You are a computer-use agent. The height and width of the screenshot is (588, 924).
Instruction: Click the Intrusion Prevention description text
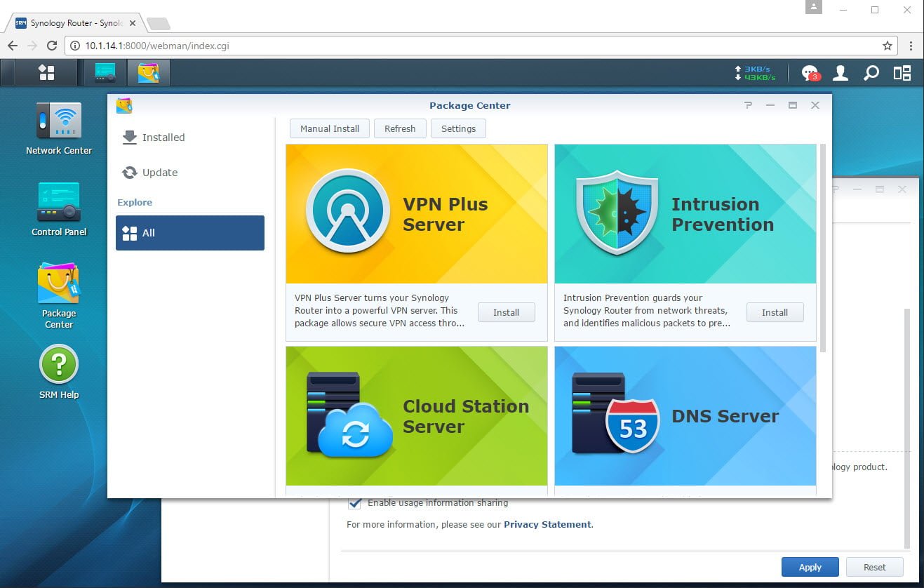[647, 310]
